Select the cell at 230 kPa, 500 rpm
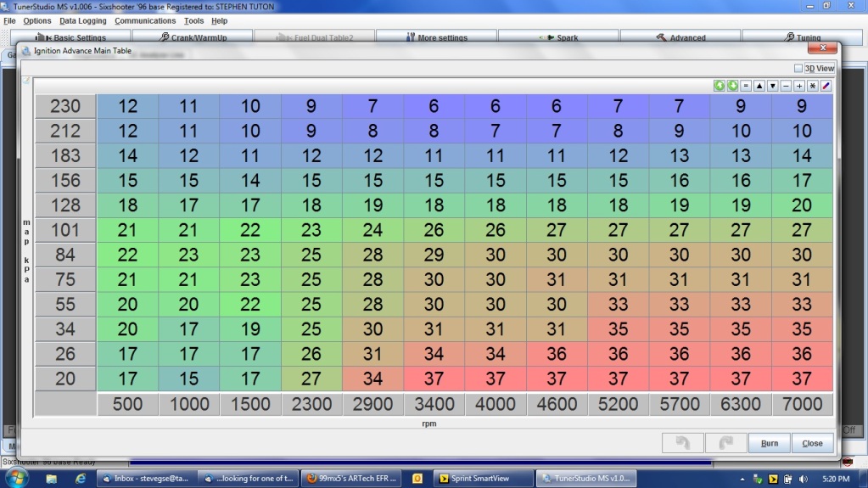Screen dimensions: 868x488 [x=127, y=107]
